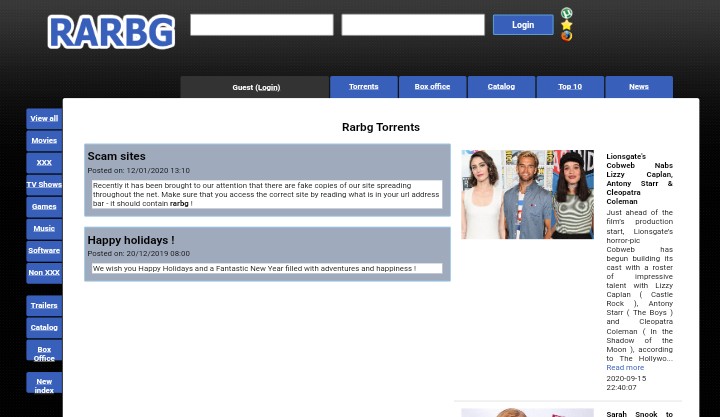Open Catalog from the left sidebar
Viewport: 720px width, 417px height.
(44, 327)
